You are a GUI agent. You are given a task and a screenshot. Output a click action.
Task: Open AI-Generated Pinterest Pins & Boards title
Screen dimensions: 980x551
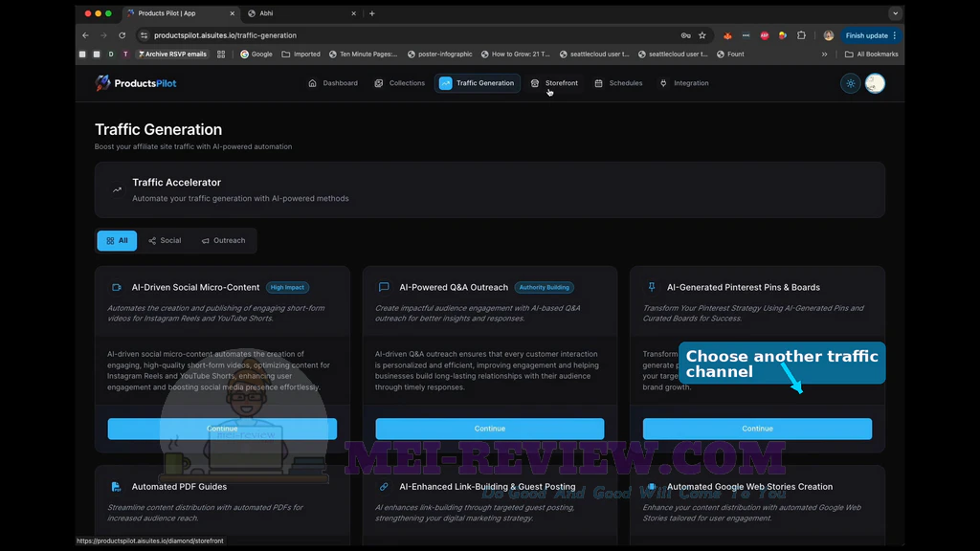coord(743,287)
